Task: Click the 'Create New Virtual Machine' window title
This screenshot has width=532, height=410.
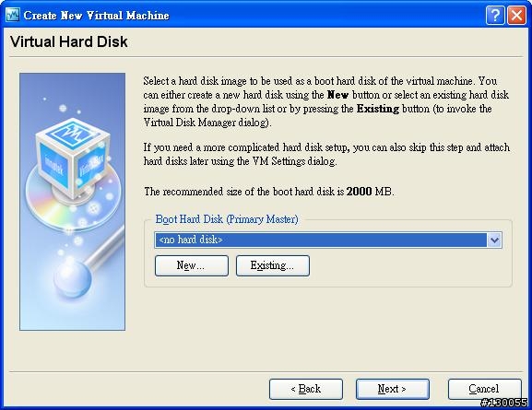Action: (x=96, y=16)
